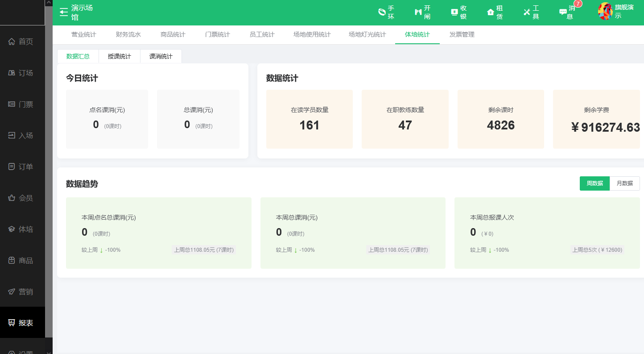This screenshot has height=354, width=644.
Task: Switch to 月数据 monthly view
Action: [x=624, y=183]
